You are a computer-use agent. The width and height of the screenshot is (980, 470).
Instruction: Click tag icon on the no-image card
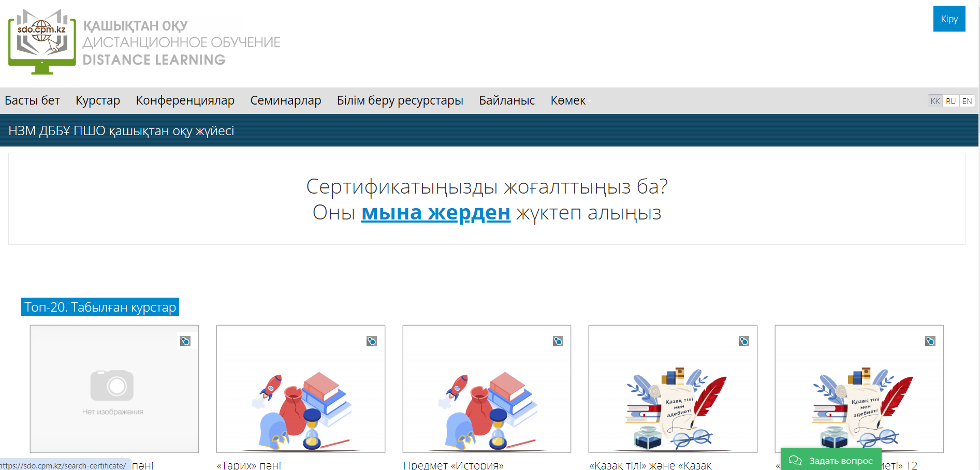tap(185, 341)
